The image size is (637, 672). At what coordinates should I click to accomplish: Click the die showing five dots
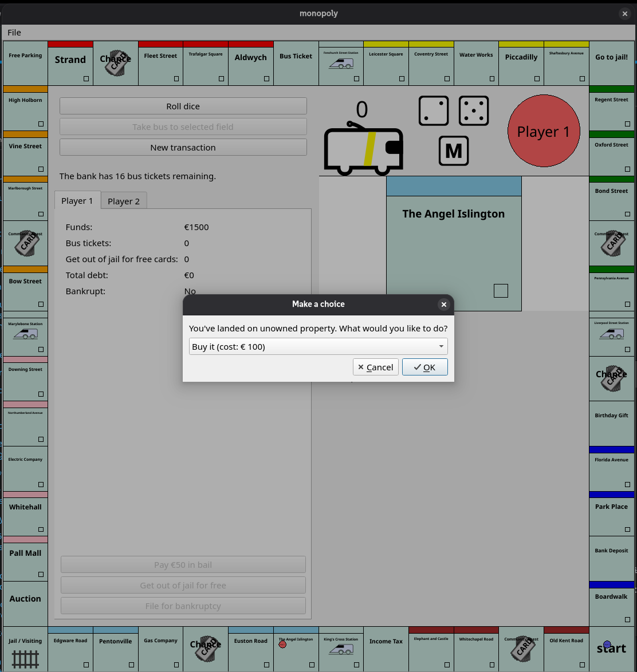(474, 110)
